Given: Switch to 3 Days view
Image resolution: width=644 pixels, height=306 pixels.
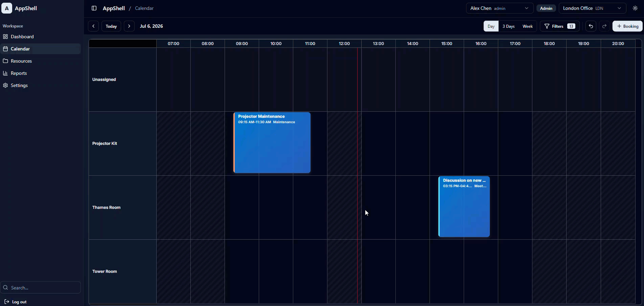Looking at the screenshot, I should click(x=508, y=26).
